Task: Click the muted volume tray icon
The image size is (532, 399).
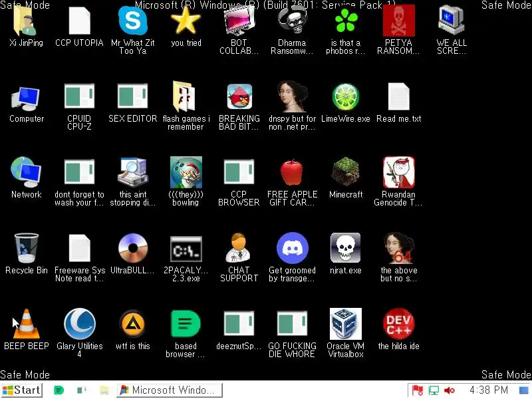Action: (450, 390)
